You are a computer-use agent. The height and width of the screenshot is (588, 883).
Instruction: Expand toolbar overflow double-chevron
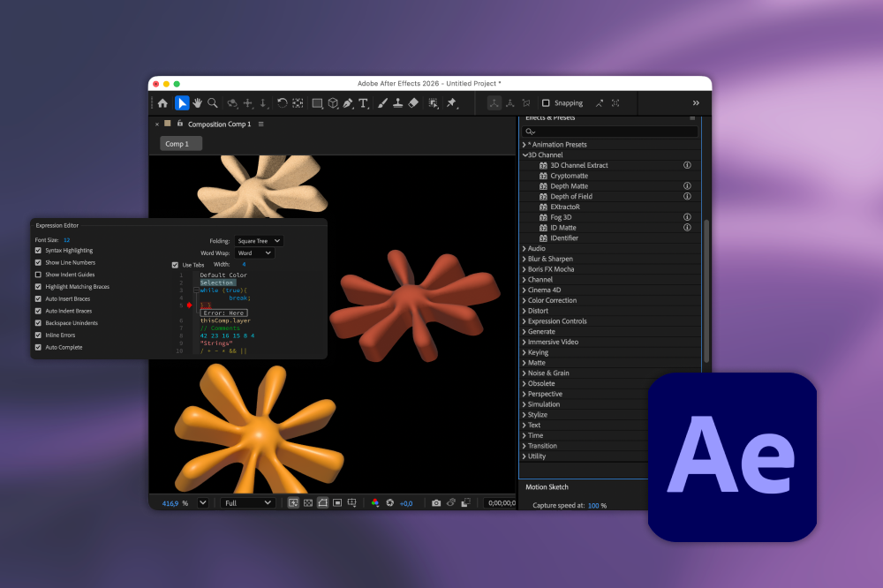pyautogui.click(x=696, y=103)
